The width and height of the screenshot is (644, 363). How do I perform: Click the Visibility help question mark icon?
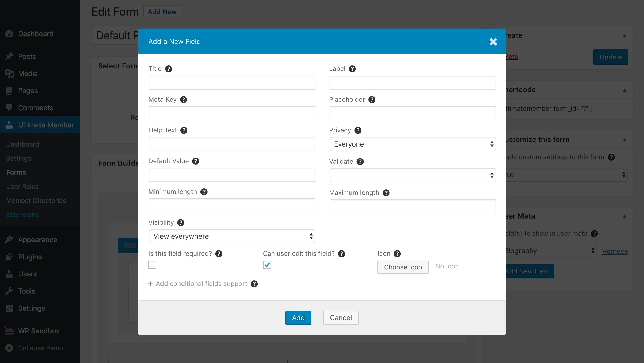click(x=181, y=223)
